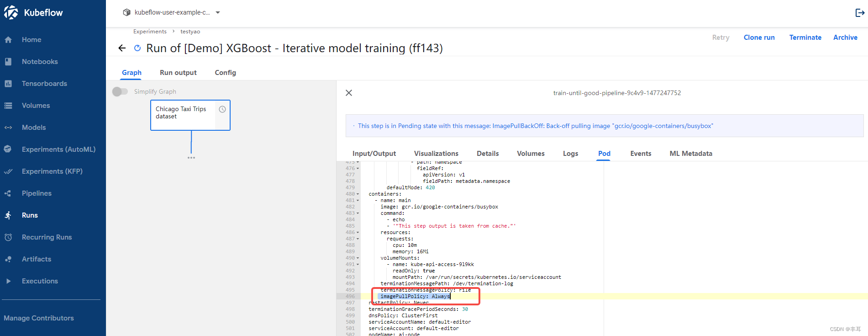Collapse code fold arrow at line 481
Image resolution: width=868 pixels, height=336 pixels.
tap(358, 201)
